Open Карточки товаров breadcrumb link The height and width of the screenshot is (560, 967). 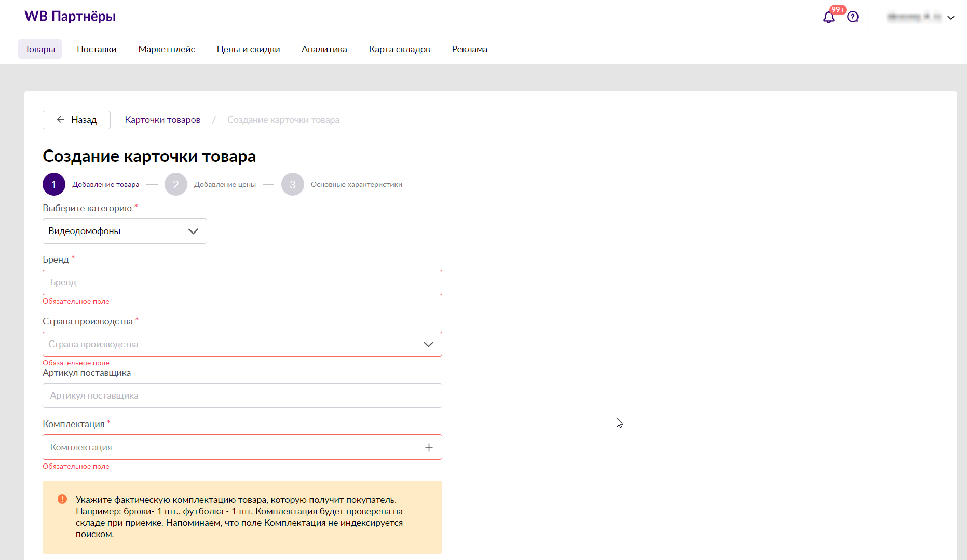(162, 120)
